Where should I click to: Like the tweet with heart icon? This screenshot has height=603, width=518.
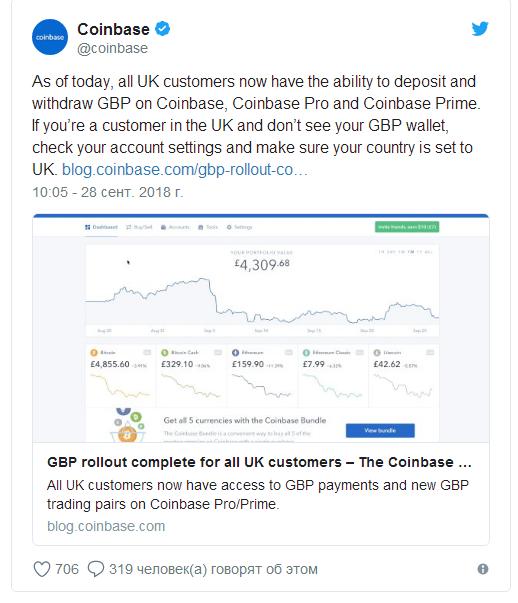[x=42, y=569]
